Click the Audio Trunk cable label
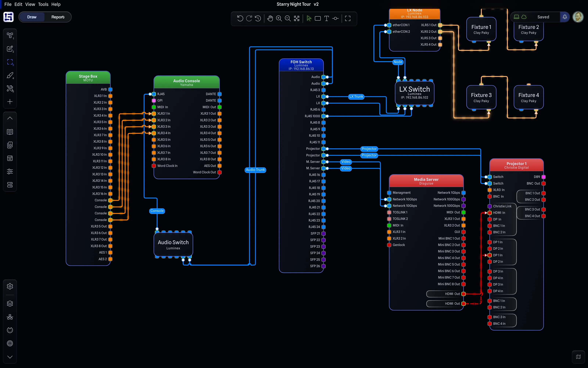 point(255,170)
